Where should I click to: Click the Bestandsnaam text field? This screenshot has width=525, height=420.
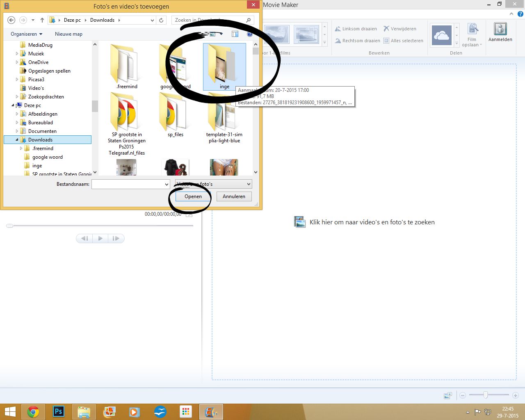128,185
